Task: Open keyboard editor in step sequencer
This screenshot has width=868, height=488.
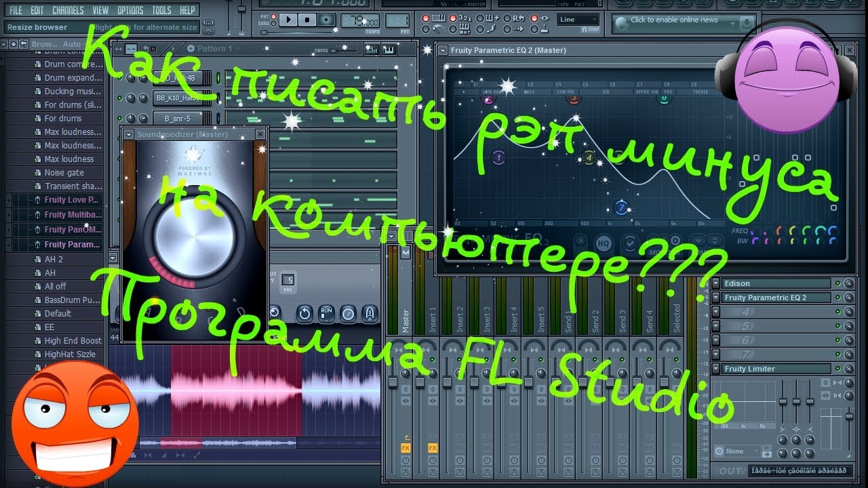Action: [x=389, y=49]
